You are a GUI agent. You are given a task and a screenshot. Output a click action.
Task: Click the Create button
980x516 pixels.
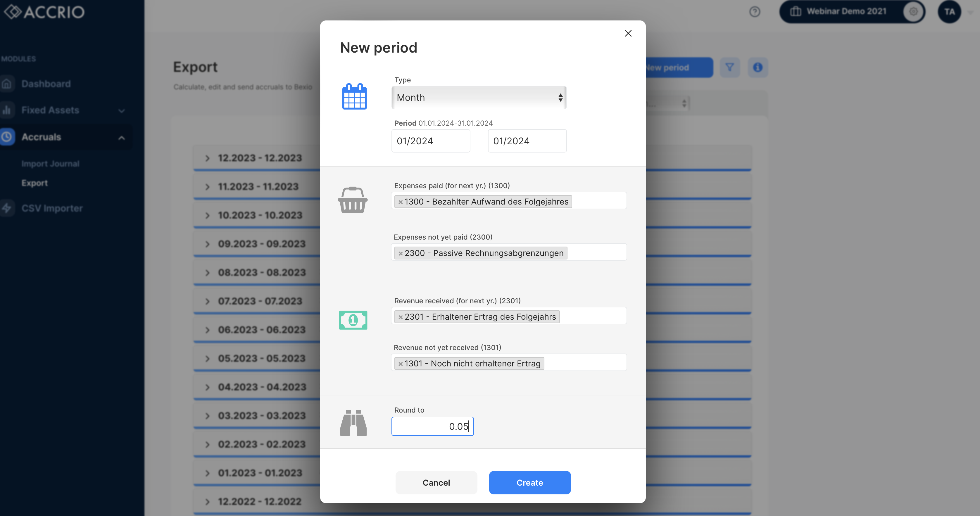(x=529, y=482)
